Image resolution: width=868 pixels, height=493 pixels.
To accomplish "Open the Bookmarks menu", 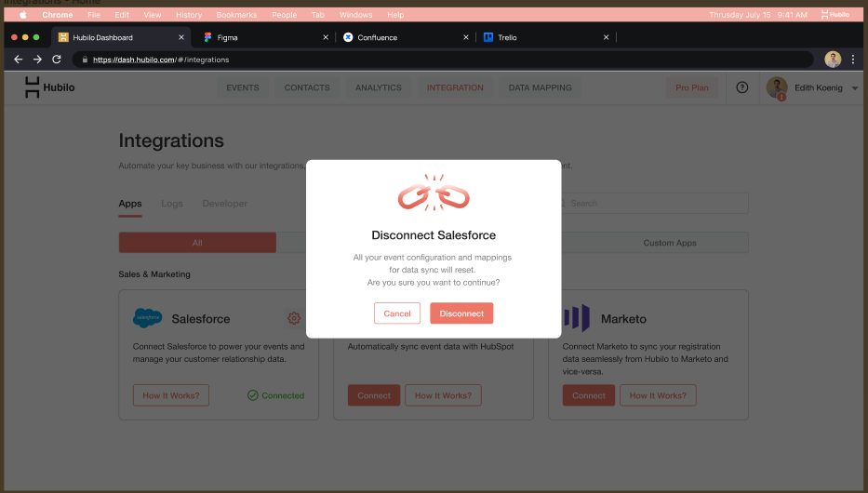I will point(236,15).
